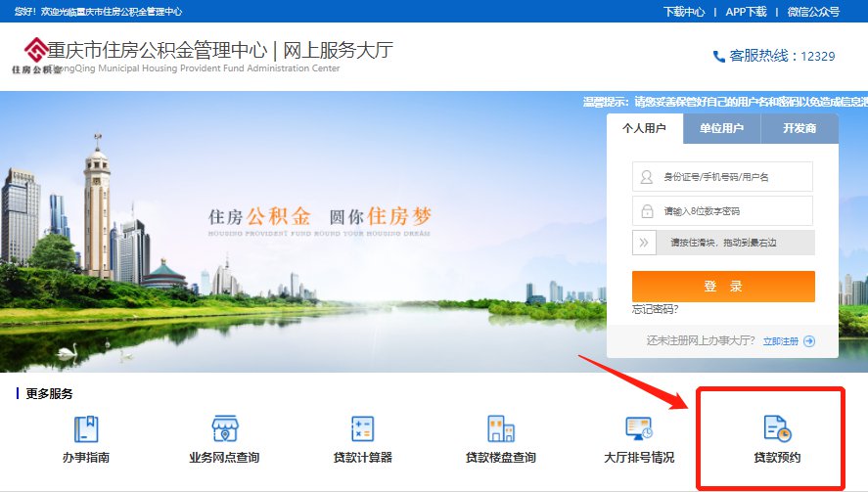Click the 忘记密码? link

656,309
